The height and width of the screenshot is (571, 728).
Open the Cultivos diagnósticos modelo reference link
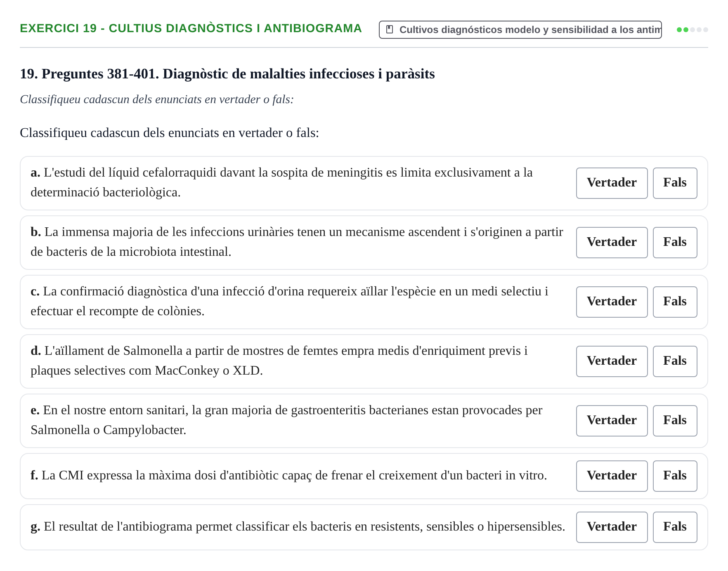coord(520,30)
